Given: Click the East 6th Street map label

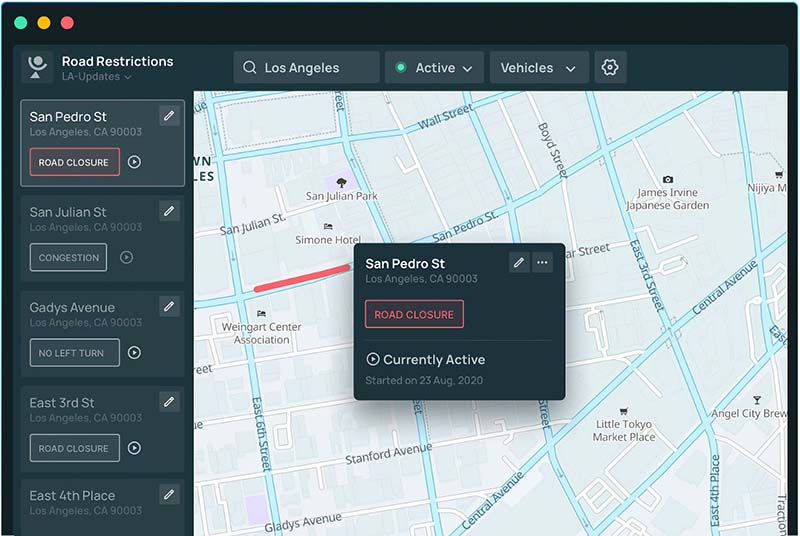Looking at the screenshot, I should pos(262,433).
